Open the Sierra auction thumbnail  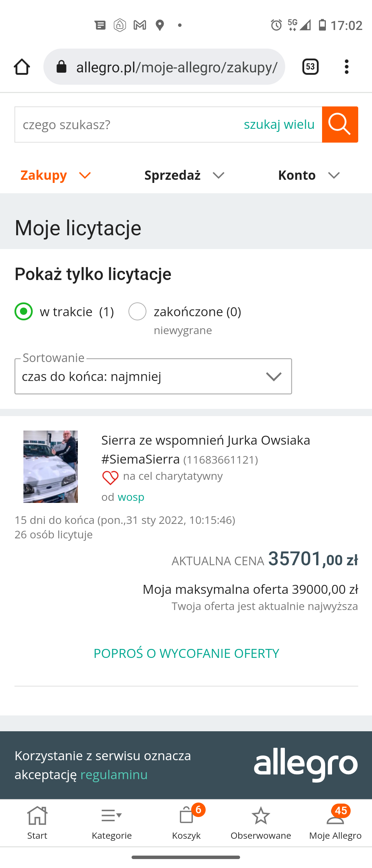pyautogui.click(x=51, y=466)
